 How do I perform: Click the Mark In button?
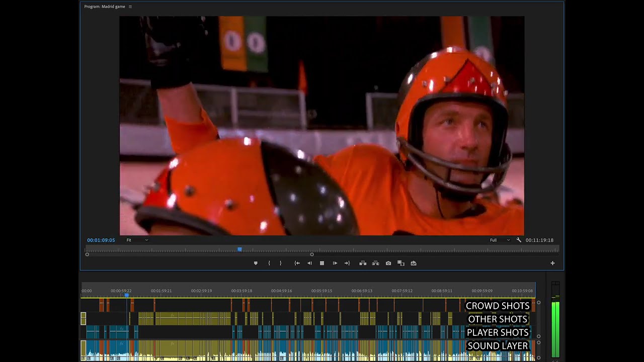[269, 263]
